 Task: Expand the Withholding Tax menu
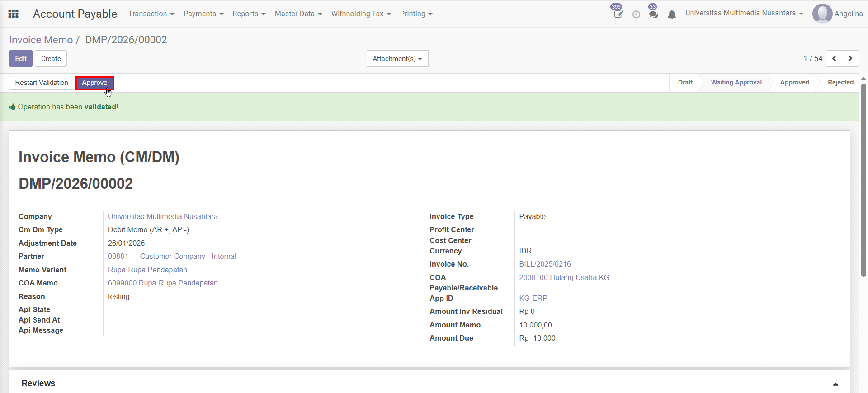coord(361,14)
